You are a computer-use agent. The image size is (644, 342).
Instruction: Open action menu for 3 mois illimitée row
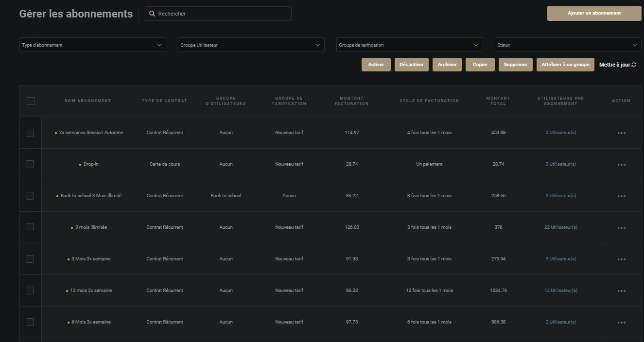(x=621, y=228)
